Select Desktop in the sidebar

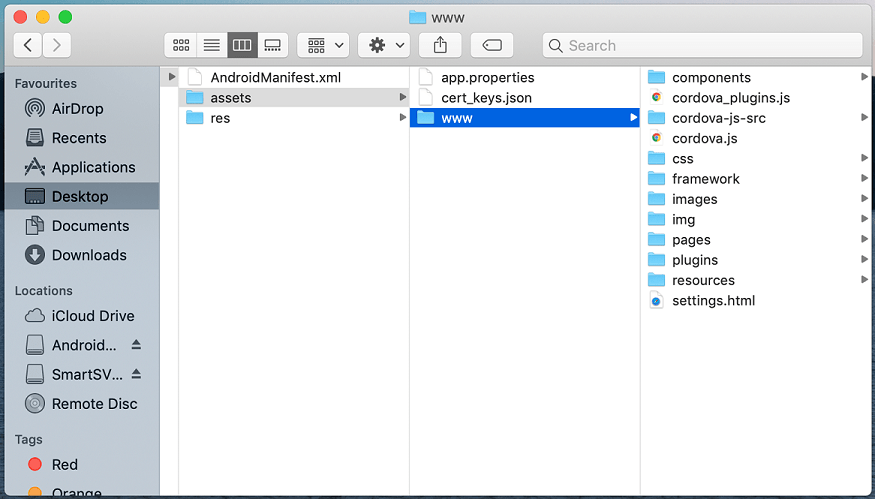[x=81, y=196]
